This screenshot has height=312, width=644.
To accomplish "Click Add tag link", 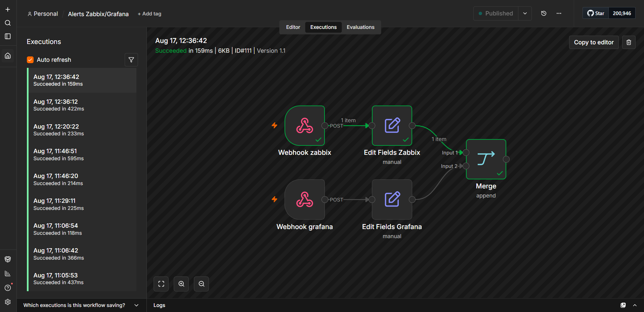I will pos(149,14).
